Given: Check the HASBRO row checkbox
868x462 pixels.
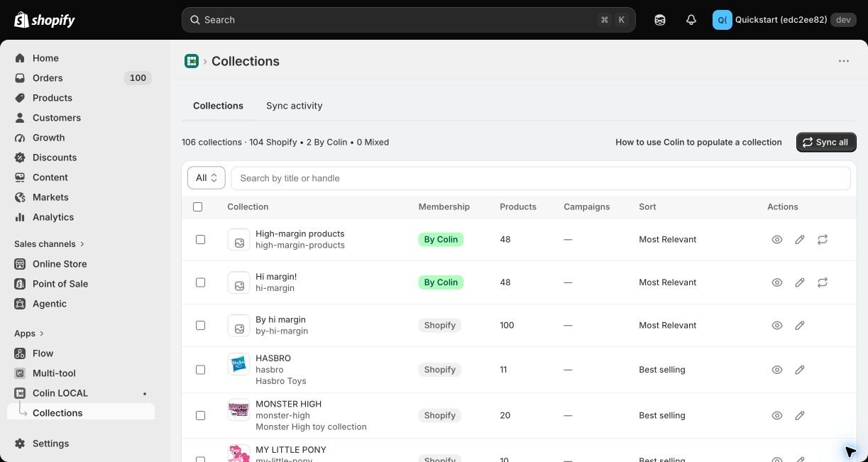Looking at the screenshot, I should [x=200, y=370].
